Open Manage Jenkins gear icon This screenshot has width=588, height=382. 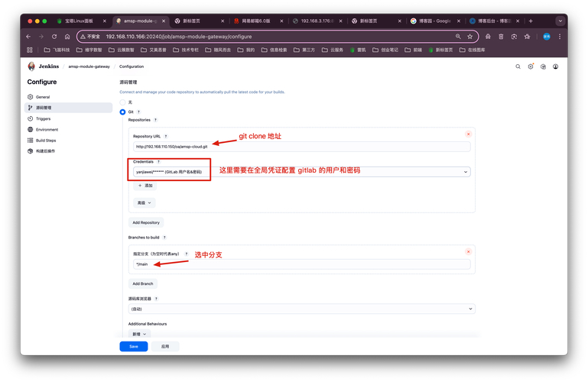pos(531,66)
